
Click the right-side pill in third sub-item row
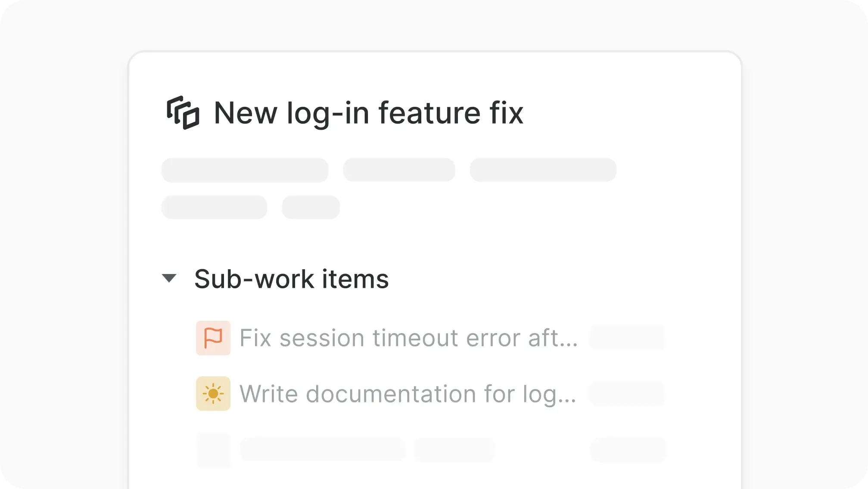coord(628,450)
